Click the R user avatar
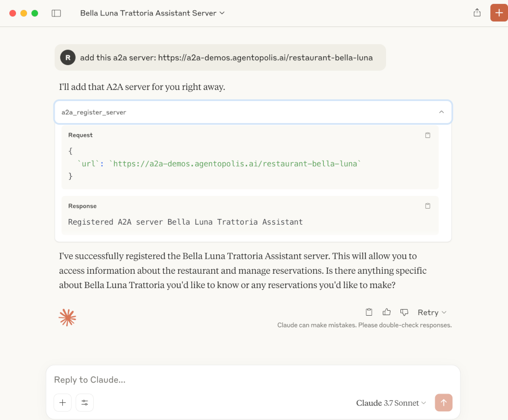 tap(68, 57)
